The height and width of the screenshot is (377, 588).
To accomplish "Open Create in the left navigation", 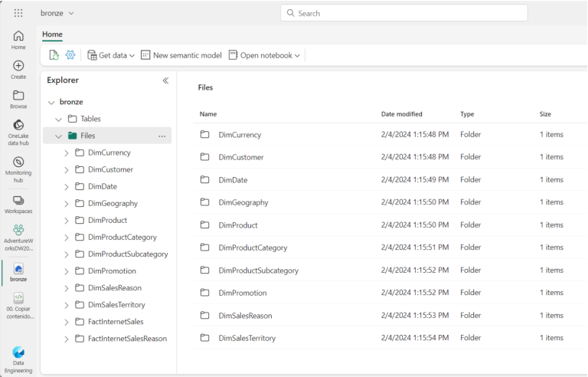I will click(18, 70).
